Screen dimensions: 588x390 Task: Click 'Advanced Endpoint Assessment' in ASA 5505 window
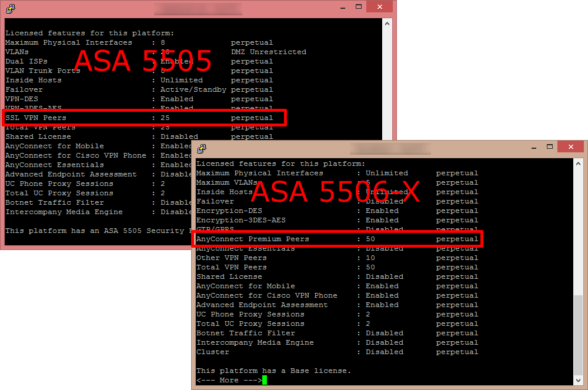pyautogui.click(x=71, y=174)
